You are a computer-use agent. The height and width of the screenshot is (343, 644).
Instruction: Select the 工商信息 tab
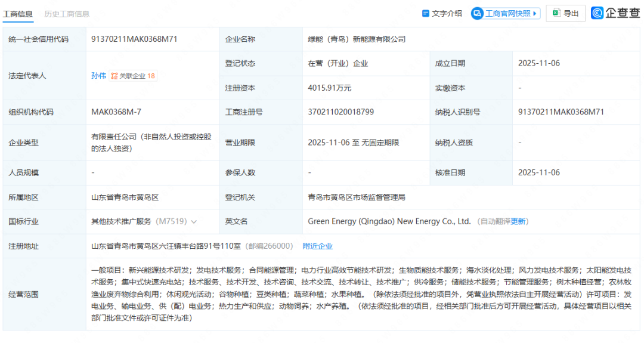pos(18,14)
